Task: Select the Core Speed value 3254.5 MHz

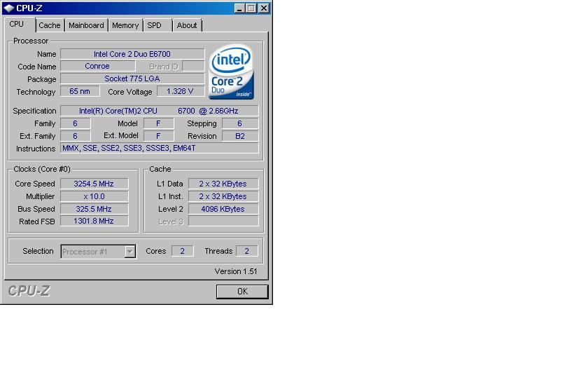Action: click(x=94, y=184)
